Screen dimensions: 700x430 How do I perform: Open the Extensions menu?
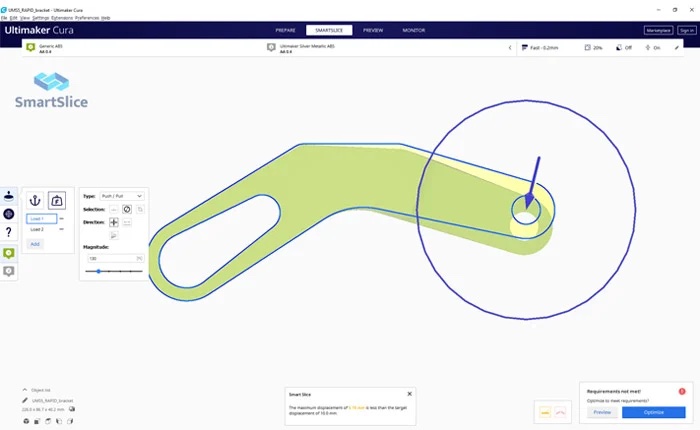[62, 18]
